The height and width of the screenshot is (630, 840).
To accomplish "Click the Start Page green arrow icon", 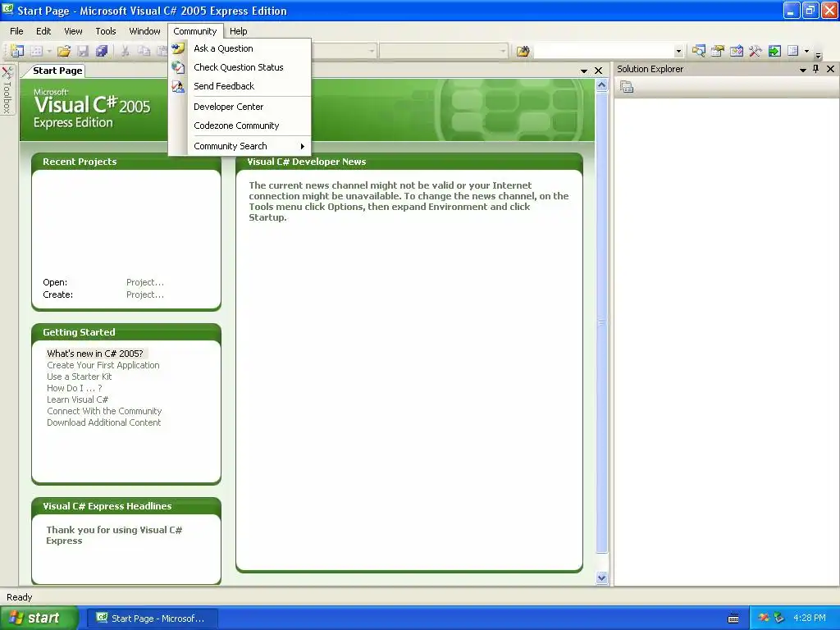I will click(774, 51).
